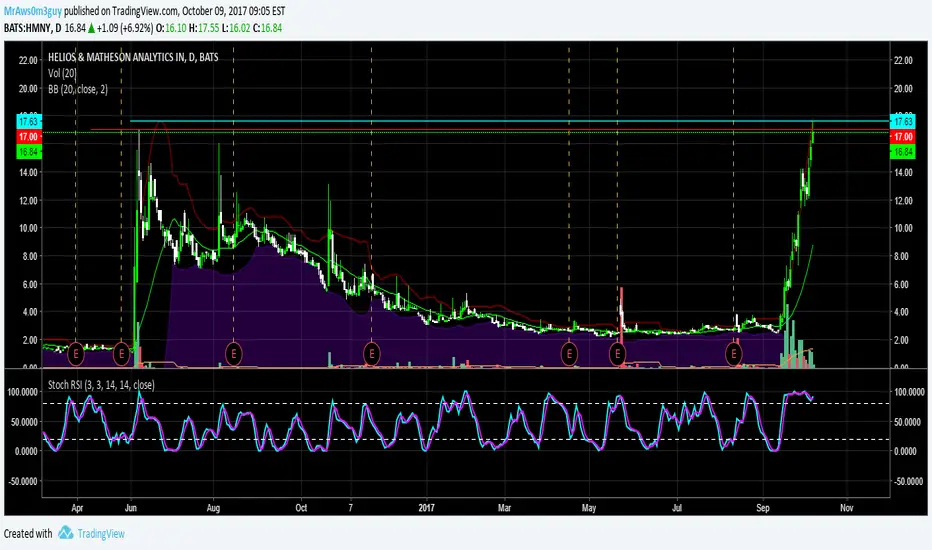
Task: Click the earnings E marker right of May
Action: (617, 354)
